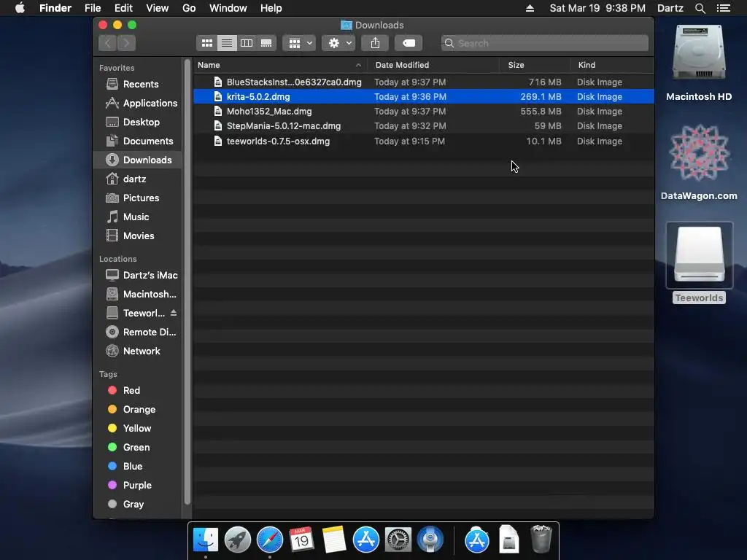Open the View menu
This screenshot has width=747, height=560.
(x=158, y=8)
